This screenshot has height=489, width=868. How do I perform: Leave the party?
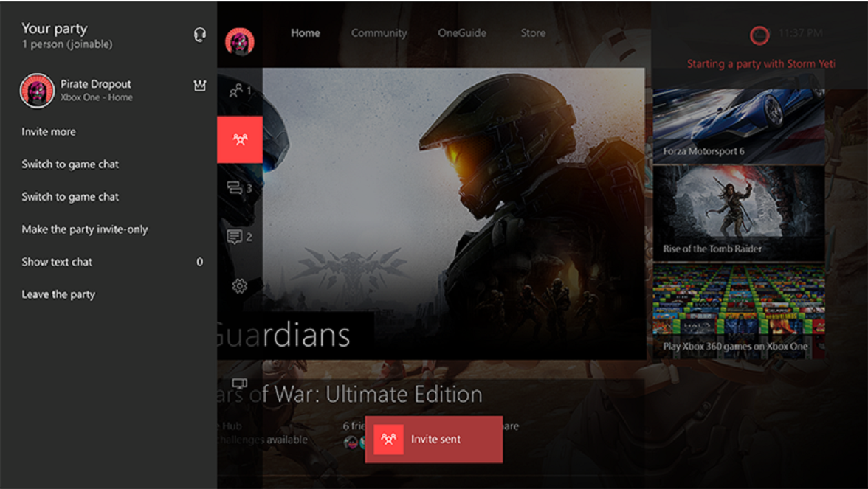[58, 294]
